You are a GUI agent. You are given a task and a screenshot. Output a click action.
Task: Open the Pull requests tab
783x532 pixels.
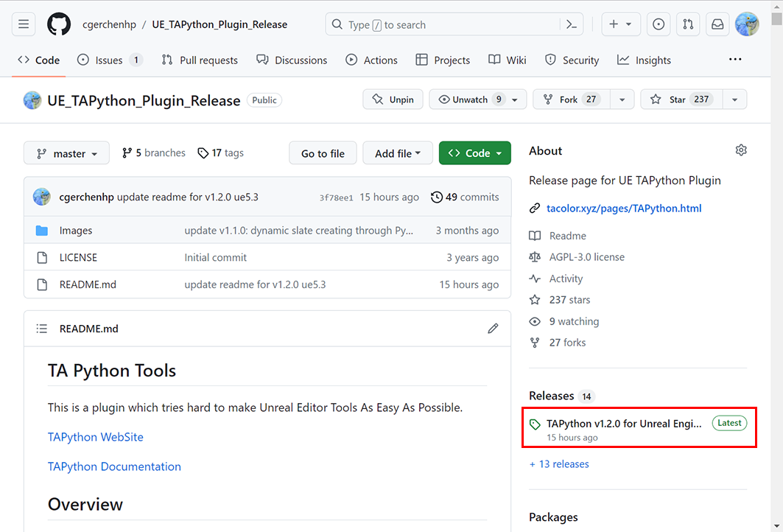[x=200, y=60]
